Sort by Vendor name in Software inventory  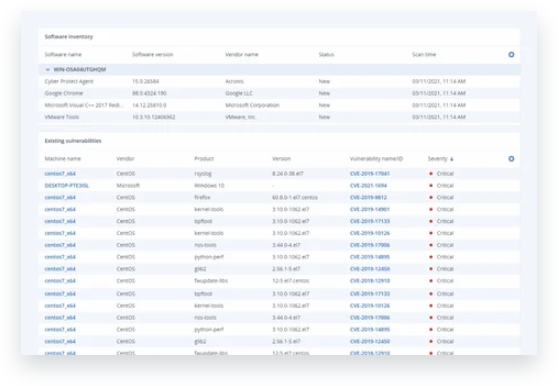click(242, 55)
